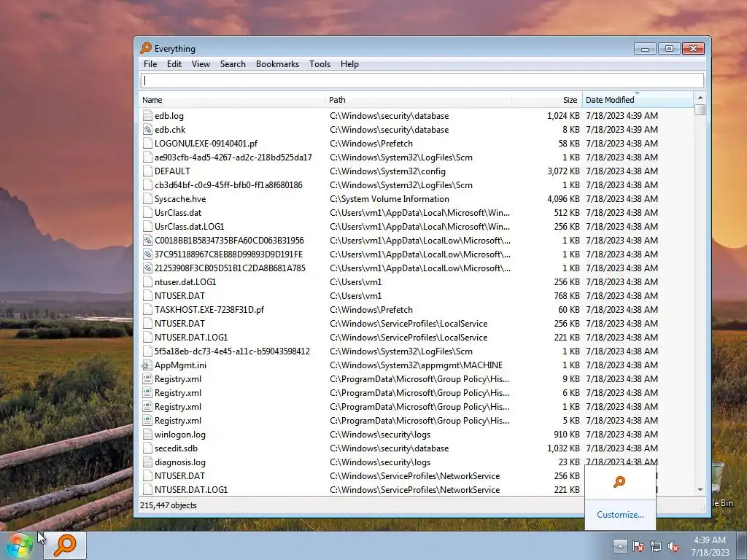
Task: Open the Bookmarks menu
Action: coord(277,64)
